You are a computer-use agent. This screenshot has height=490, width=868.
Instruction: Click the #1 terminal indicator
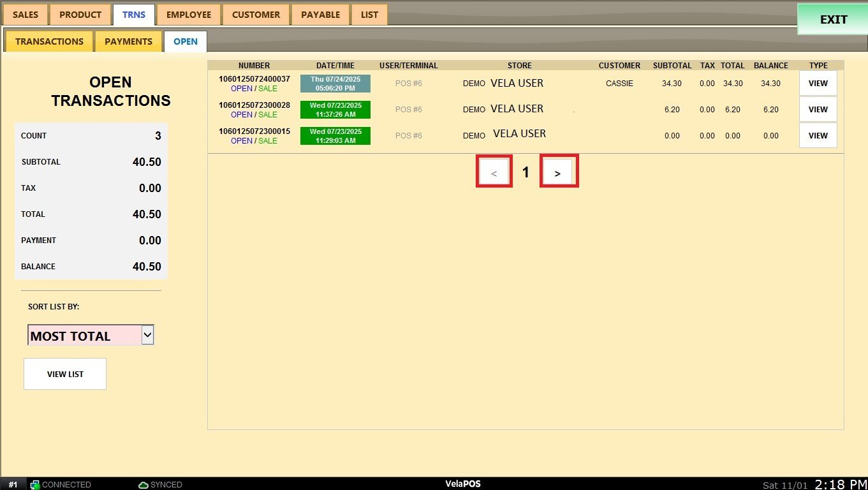pyautogui.click(x=13, y=485)
